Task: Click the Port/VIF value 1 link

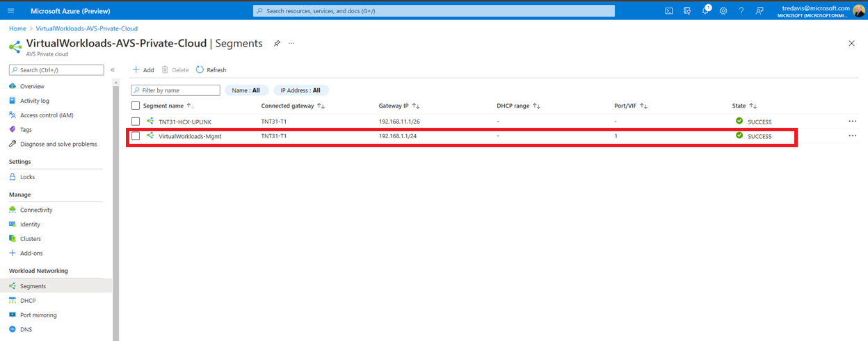Action: 616,136
